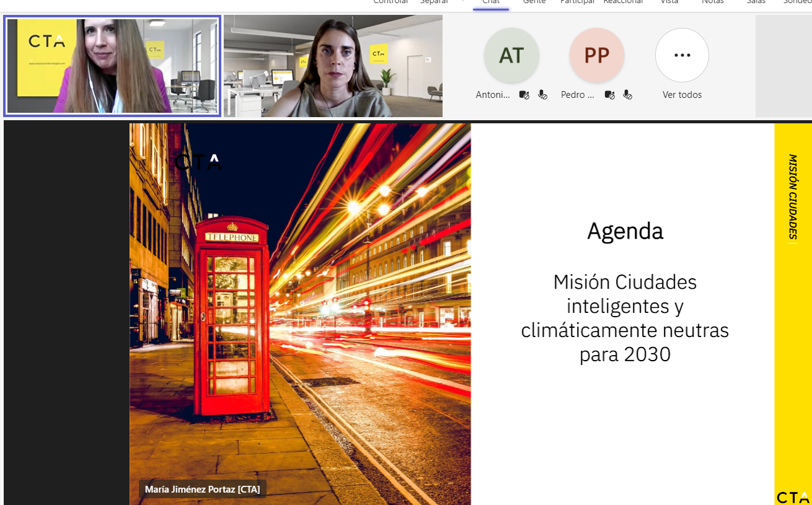Image resolution: width=812 pixels, height=505 pixels.
Task: Select the video tile of woman in grey top
Action: tap(333, 66)
